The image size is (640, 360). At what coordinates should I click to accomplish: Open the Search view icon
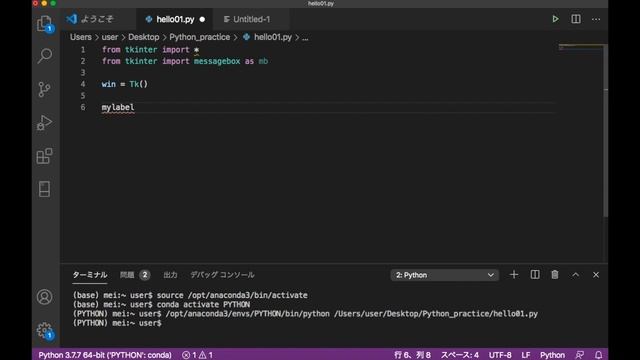pos(44,56)
